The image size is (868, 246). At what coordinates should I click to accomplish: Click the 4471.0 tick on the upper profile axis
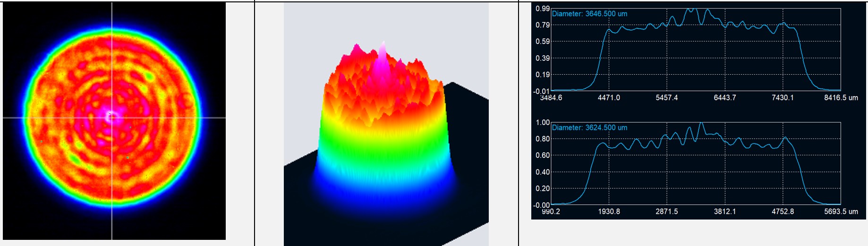609,97
